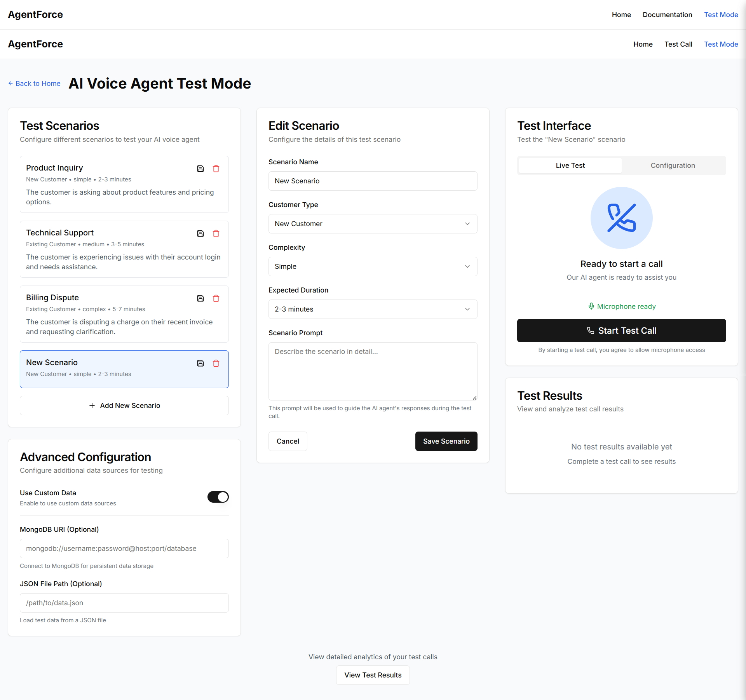Expand the Complexity dropdown
The height and width of the screenshot is (700, 746).
[373, 266]
